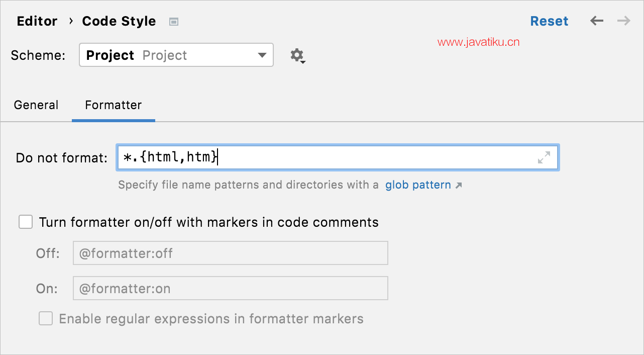Open the Scheme dropdown arrow
The height and width of the screenshot is (355, 644).
coord(262,55)
